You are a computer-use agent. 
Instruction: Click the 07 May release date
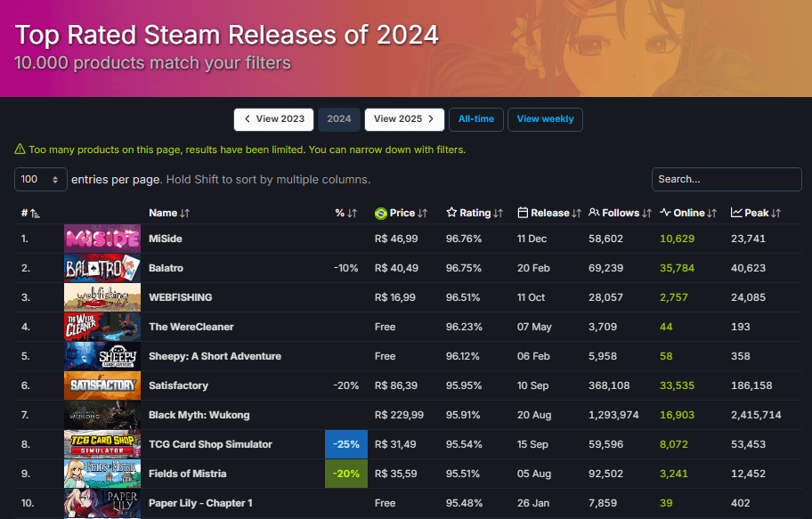point(534,327)
